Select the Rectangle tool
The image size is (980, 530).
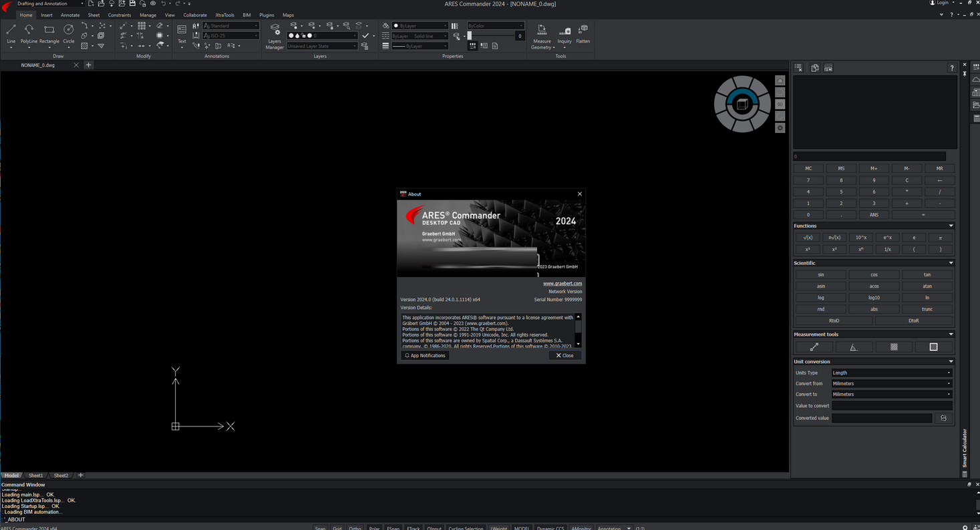tap(49, 33)
